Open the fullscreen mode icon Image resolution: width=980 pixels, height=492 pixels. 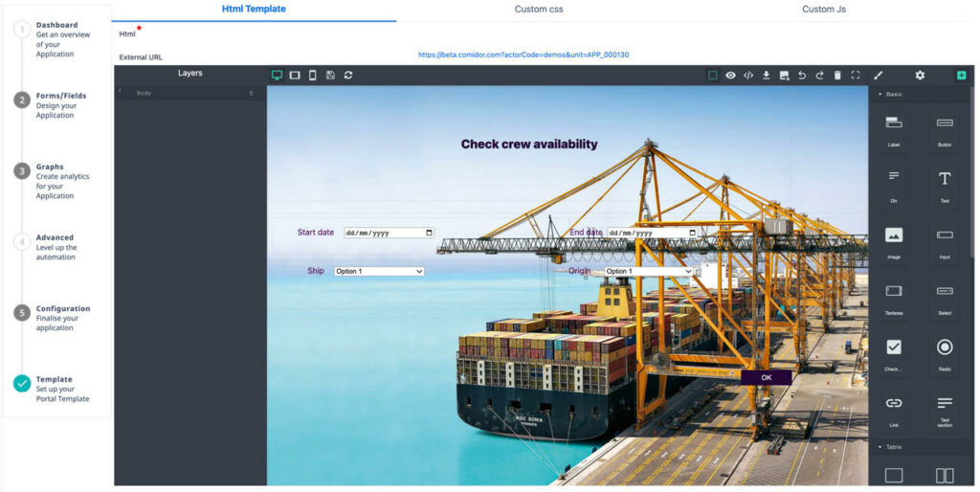[x=855, y=75]
